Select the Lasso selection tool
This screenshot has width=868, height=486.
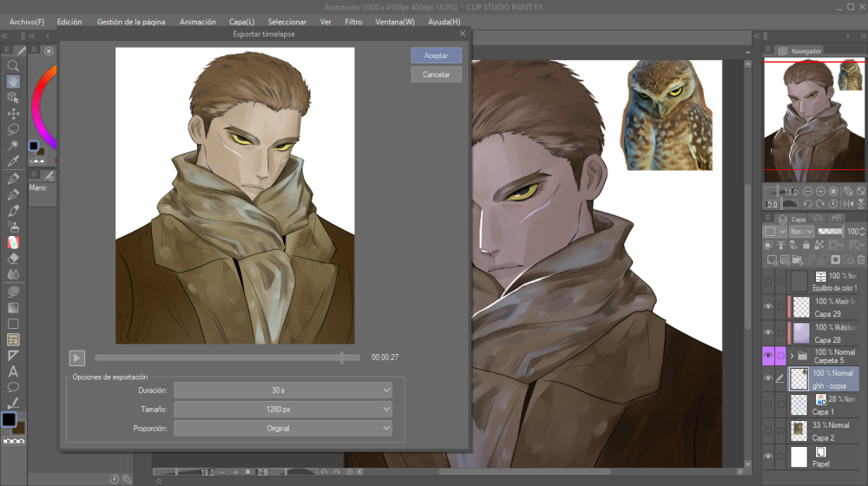[13, 129]
